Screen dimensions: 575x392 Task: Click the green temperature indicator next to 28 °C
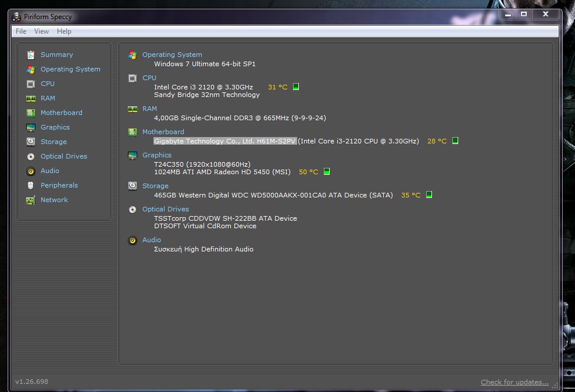[455, 141]
